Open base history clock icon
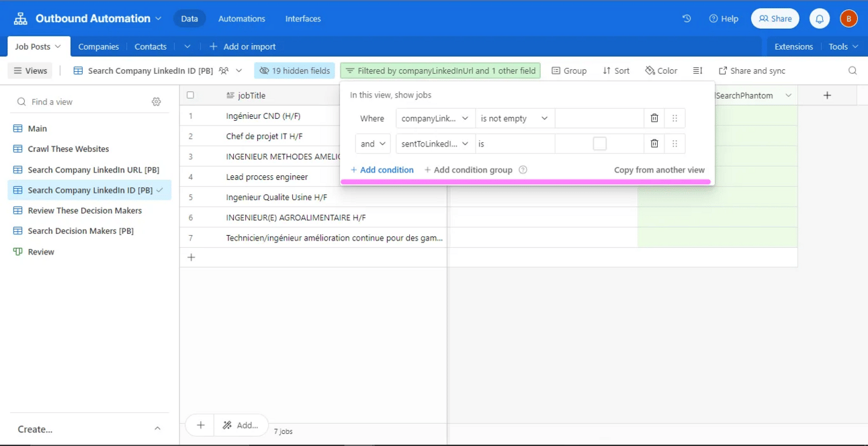Image resolution: width=868 pixels, height=446 pixels. tap(687, 19)
